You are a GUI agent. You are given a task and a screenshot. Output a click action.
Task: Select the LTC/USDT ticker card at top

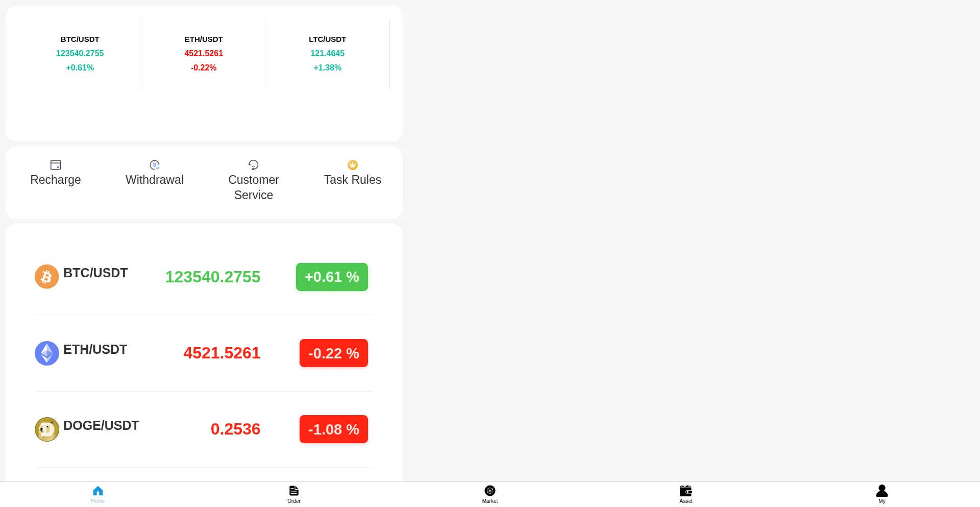327,54
